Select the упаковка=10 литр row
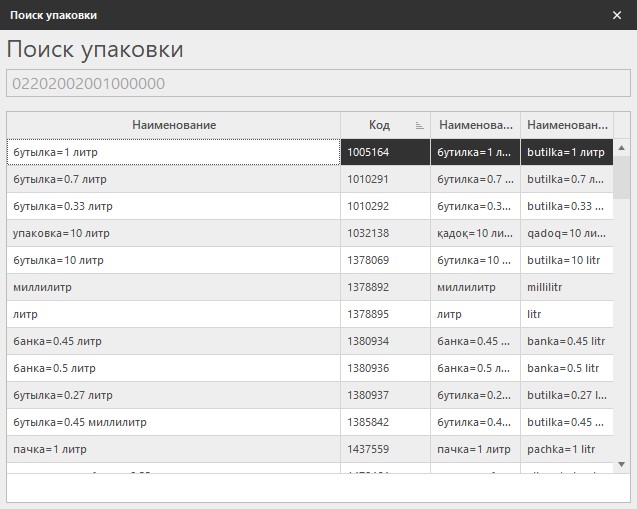This screenshot has height=509, width=637. point(174,234)
